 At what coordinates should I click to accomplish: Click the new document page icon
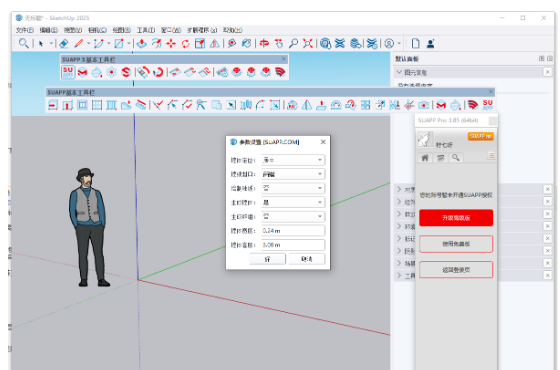click(x=415, y=44)
